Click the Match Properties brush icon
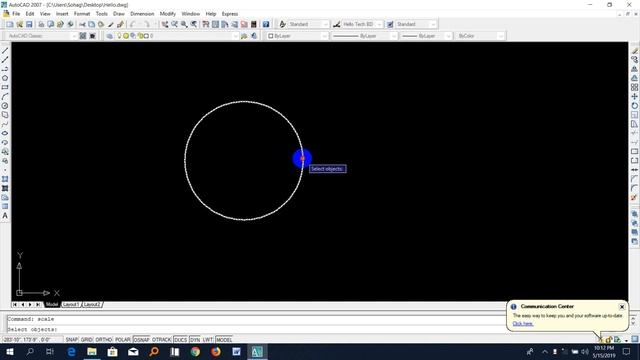 [111, 24]
